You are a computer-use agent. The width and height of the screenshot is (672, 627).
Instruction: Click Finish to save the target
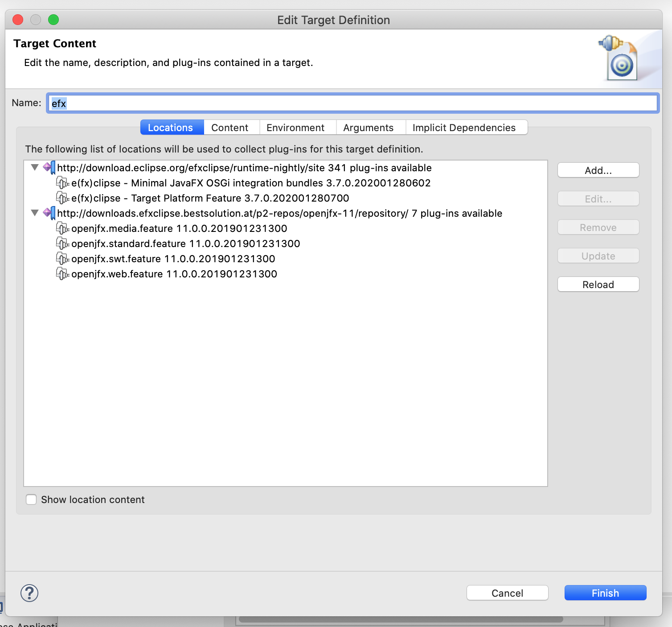(x=605, y=593)
